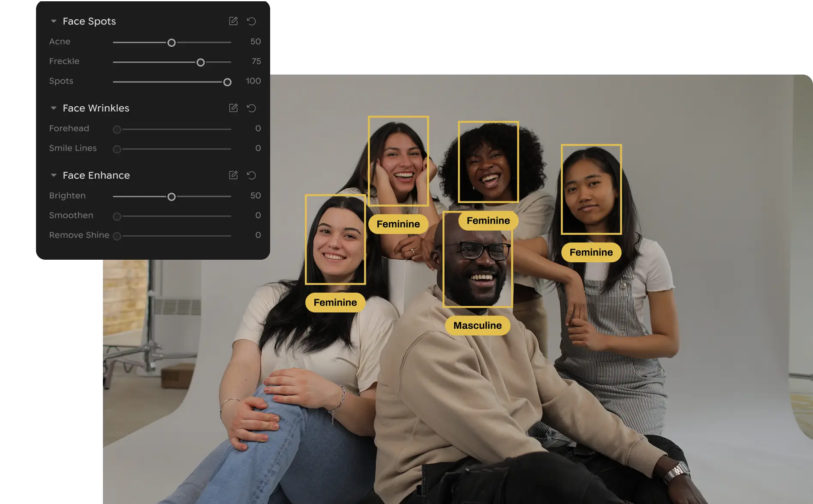Click the Freckle slider handle
Viewport: 813px width, 504px height.
coord(201,62)
